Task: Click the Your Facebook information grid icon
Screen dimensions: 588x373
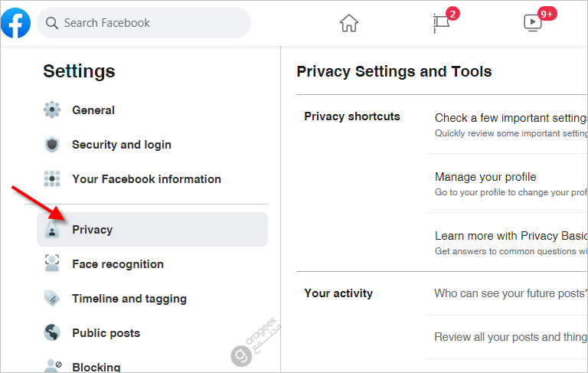Action: point(52,178)
